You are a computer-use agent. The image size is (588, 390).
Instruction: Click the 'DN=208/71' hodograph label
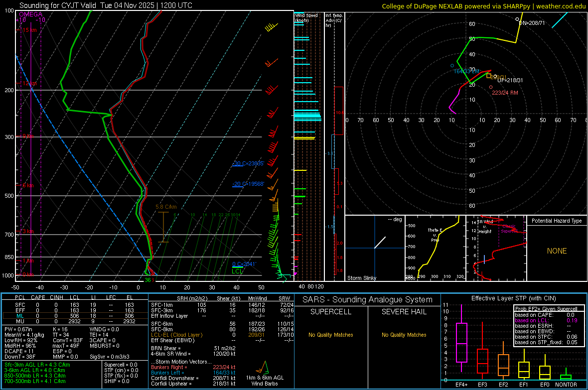[532, 23]
